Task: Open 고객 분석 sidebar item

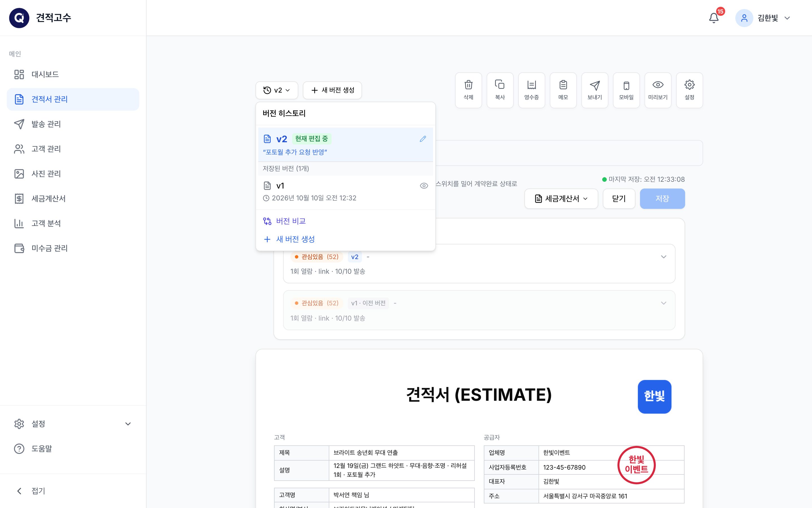Action: coord(73,224)
